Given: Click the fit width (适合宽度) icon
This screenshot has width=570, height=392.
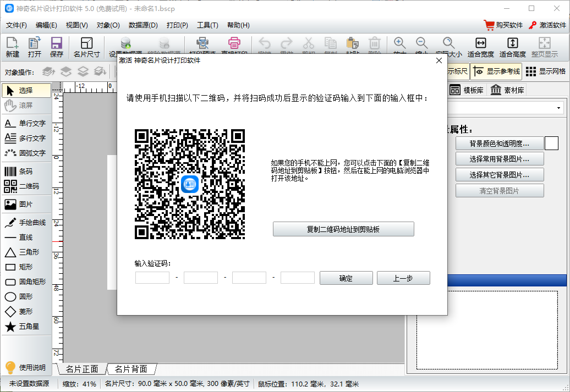Looking at the screenshot, I should tap(480, 47).
